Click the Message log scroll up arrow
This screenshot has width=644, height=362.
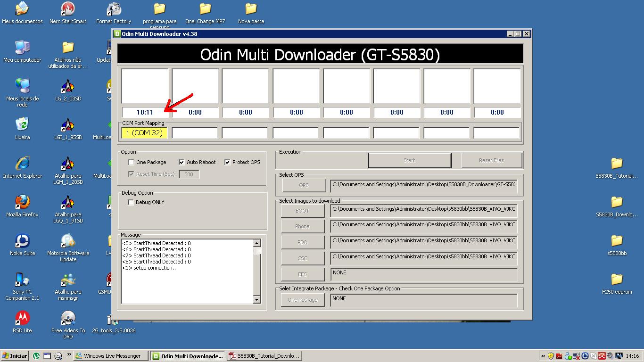click(x=256, y=244)
